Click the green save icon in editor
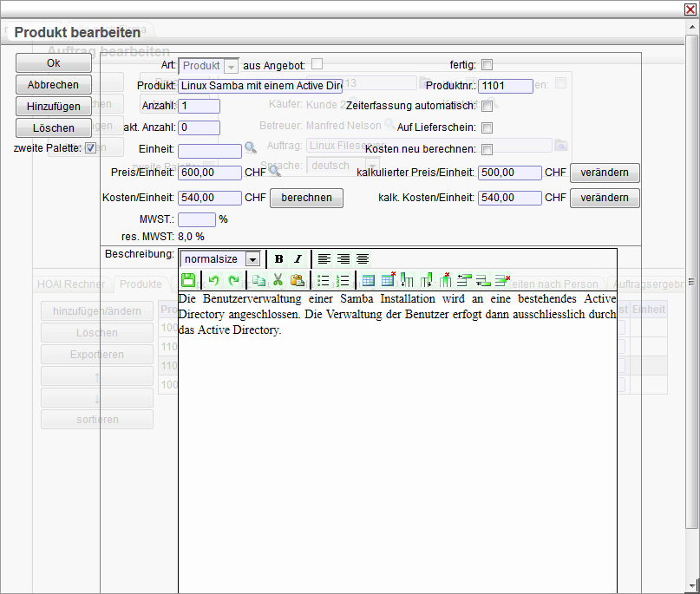Image resolution: width=700 pixels, height=594 pixels. pos(188,280)
